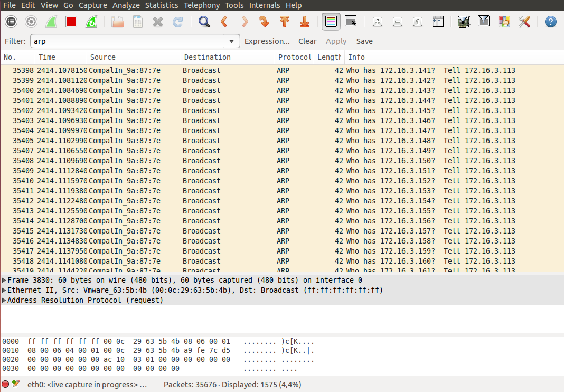Open the Help icon in toolbar
Viewport: 564px width, 392px height.
(551, 22)
